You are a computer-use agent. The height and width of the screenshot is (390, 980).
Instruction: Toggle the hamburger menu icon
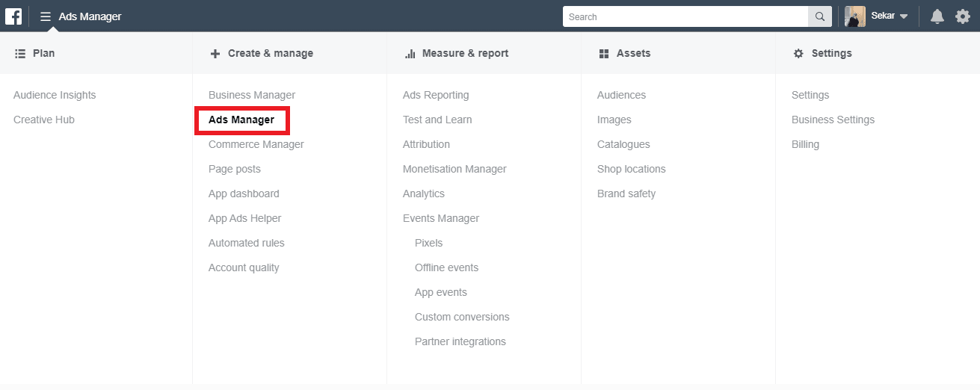tap(46, 16)
